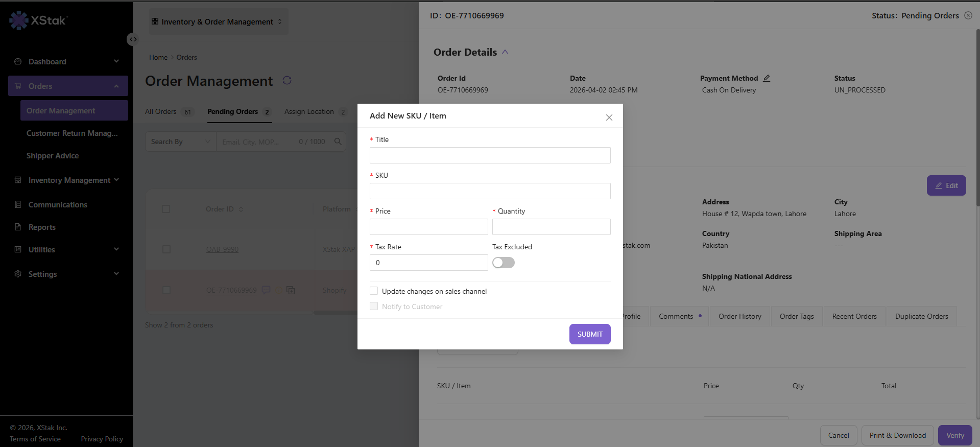
Task: Close the Add New SKU / Item dialog
Action: click(x=609, y=117)
